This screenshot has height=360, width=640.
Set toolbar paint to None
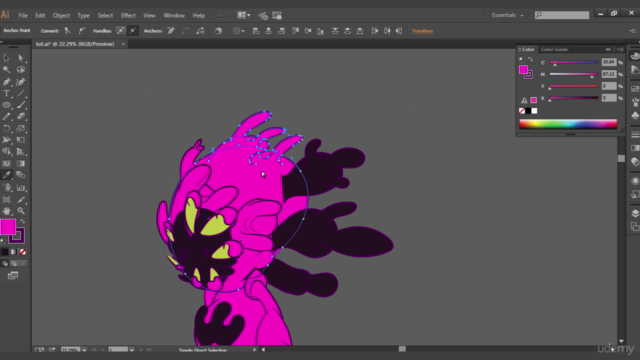23,252
